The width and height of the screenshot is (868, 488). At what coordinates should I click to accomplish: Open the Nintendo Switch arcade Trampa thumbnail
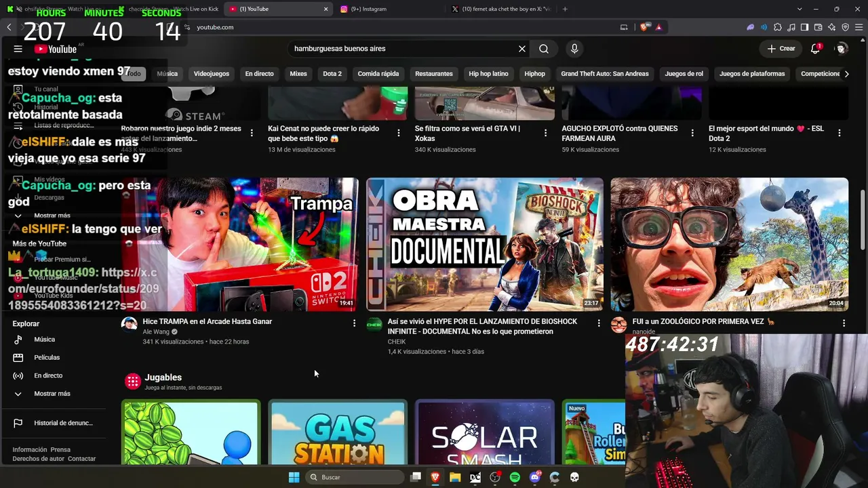tap(240, 244)
